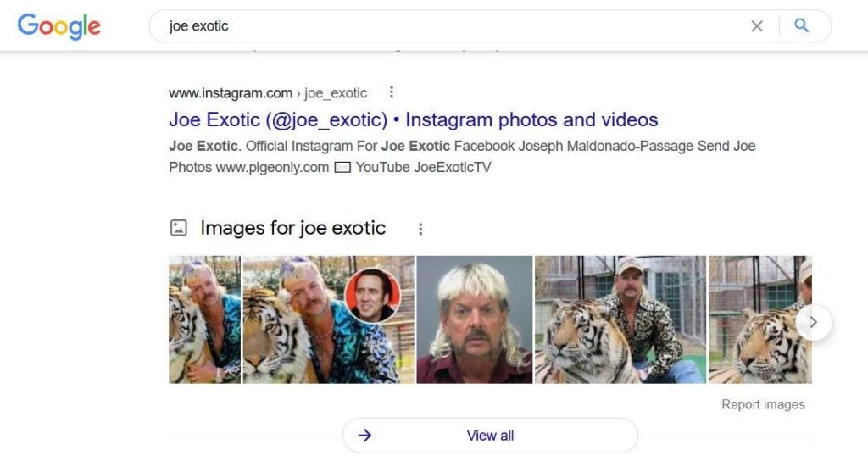
Task: Click the arrow icon in View all button
Action: [364, 436]
